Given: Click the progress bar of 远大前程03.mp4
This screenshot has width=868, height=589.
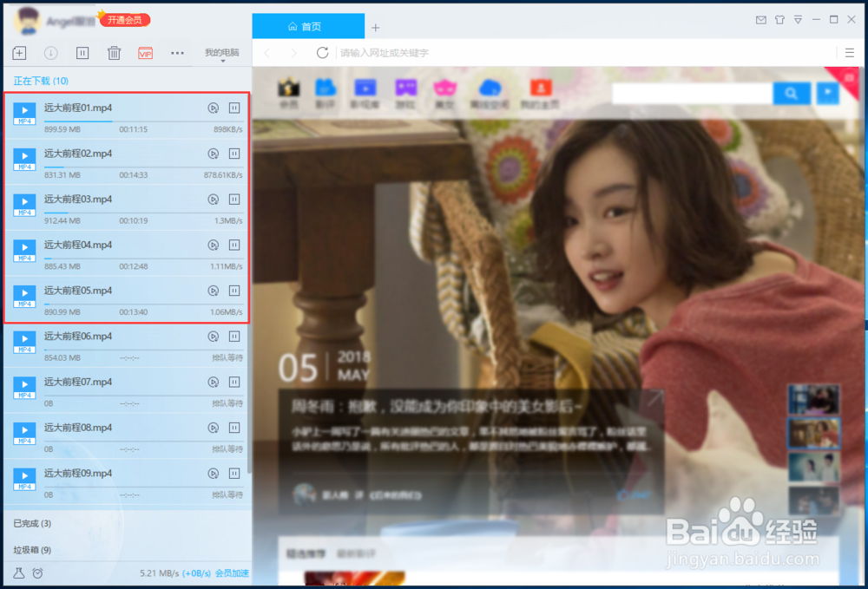Looking at the screenshot, I should [x=143, y=213].
